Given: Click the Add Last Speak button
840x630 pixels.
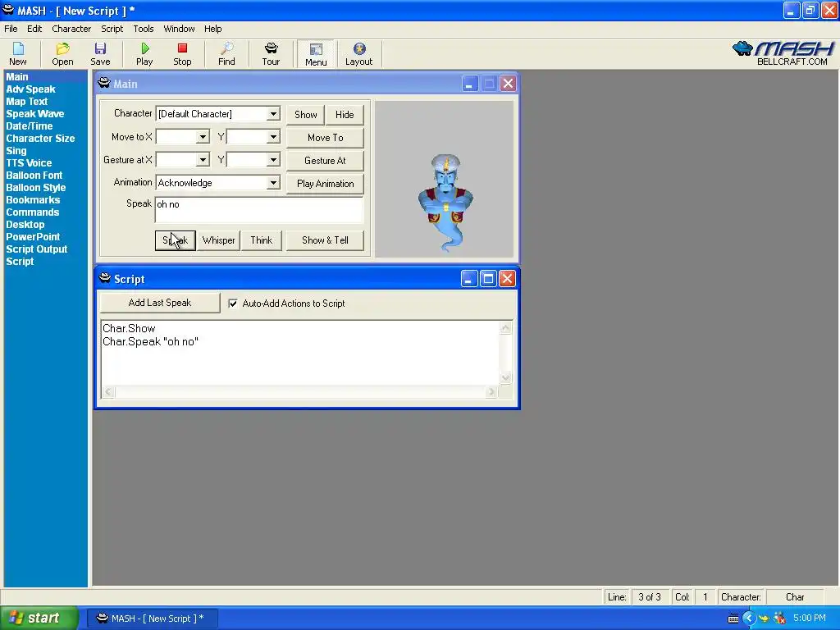Looking at the screenshot, I should [x=160, y=303].
